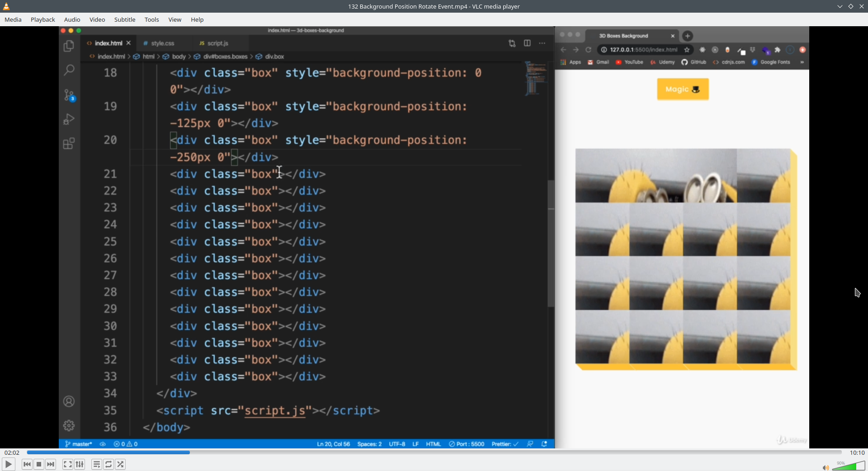Click the Magic button in browser
The width and height of the screenshot is (868, 471).
click(x=683, y=89)
